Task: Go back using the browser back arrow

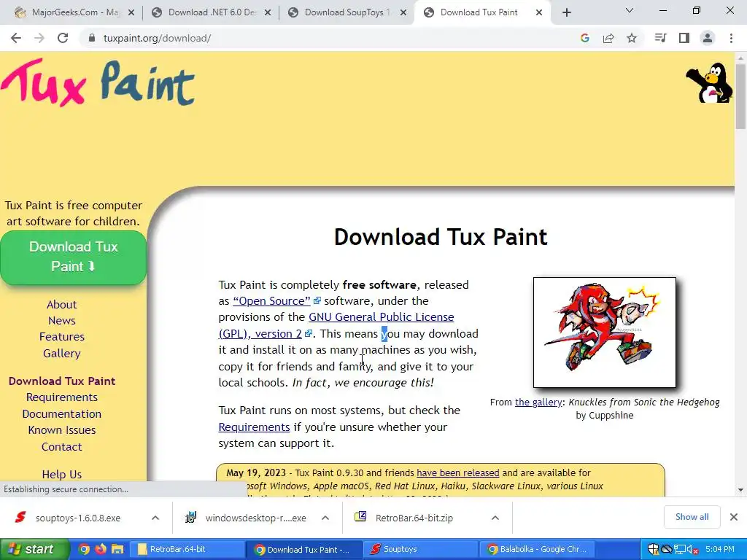Action: click(x=16, y=38)
